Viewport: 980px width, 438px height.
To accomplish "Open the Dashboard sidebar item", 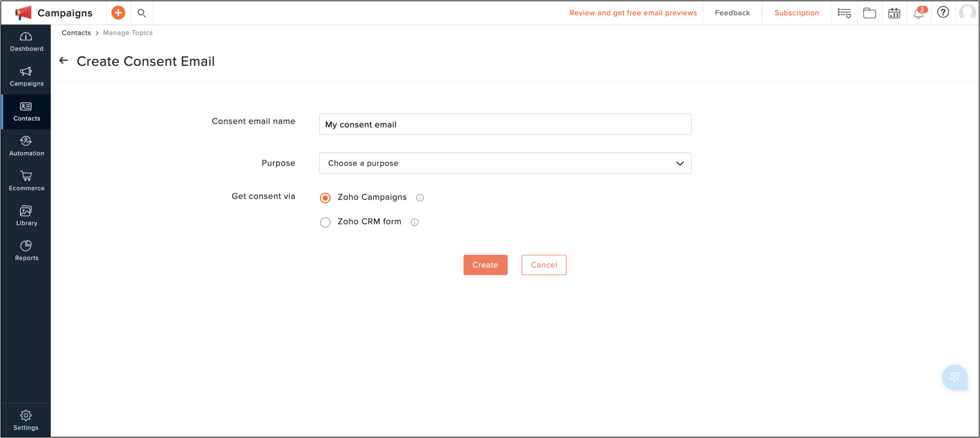I will (x=26, y=42).
